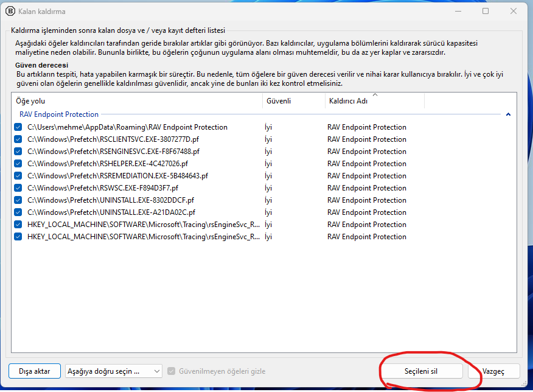Uncheck RSHELPER.EXE-4C427026.pf entry

[x=18, y=164]
